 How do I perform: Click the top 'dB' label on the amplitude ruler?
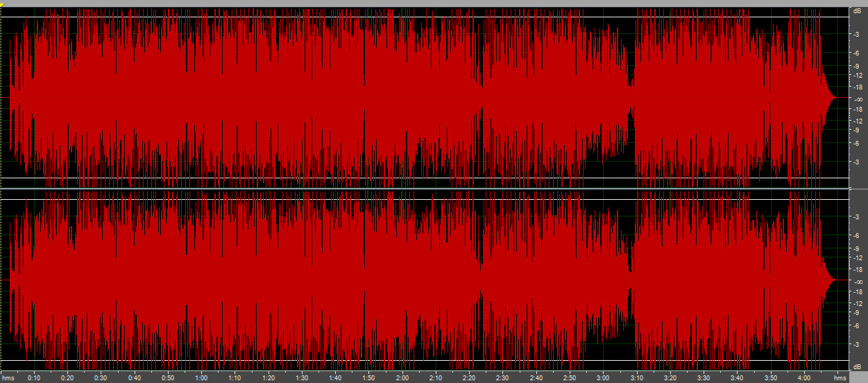tap(858, 12)
